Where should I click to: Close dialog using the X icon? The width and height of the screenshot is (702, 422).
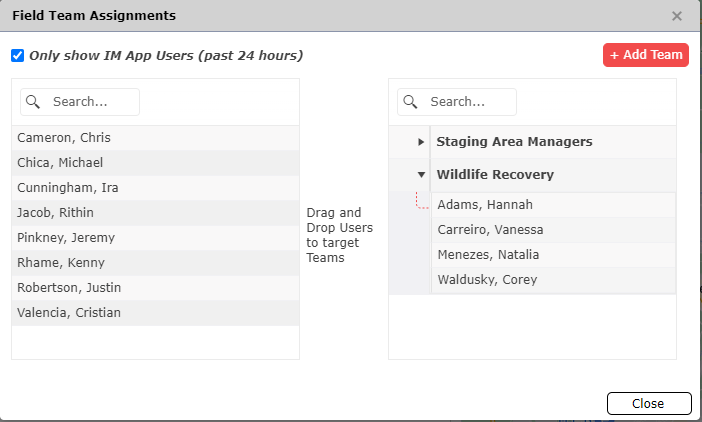[x=677, y=16]
